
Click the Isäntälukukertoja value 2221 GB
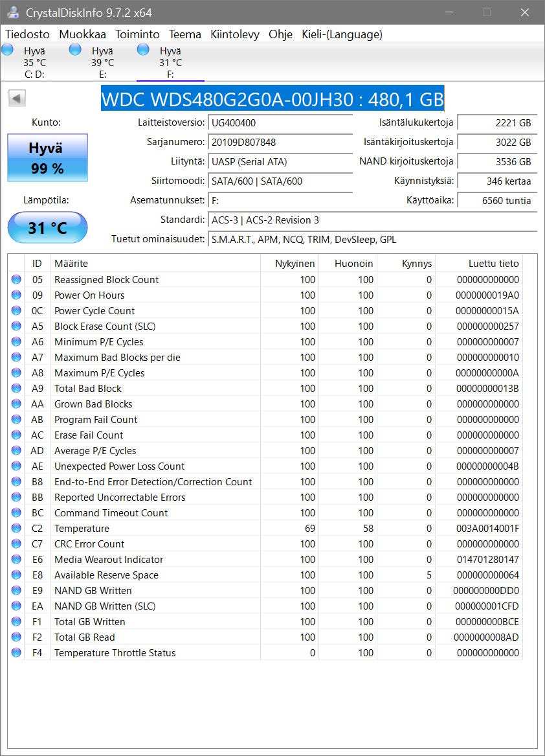497,122
